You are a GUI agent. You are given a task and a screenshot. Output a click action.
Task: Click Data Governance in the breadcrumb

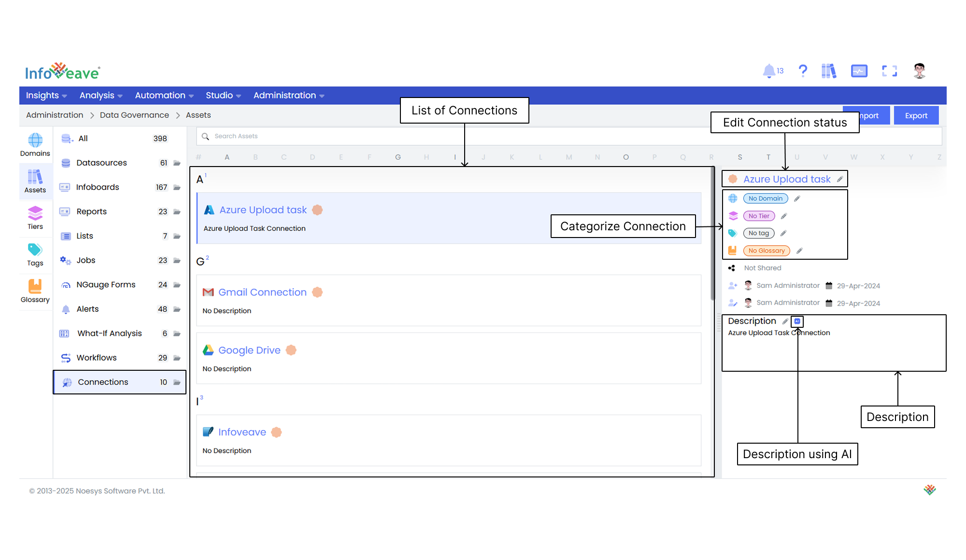134,115
